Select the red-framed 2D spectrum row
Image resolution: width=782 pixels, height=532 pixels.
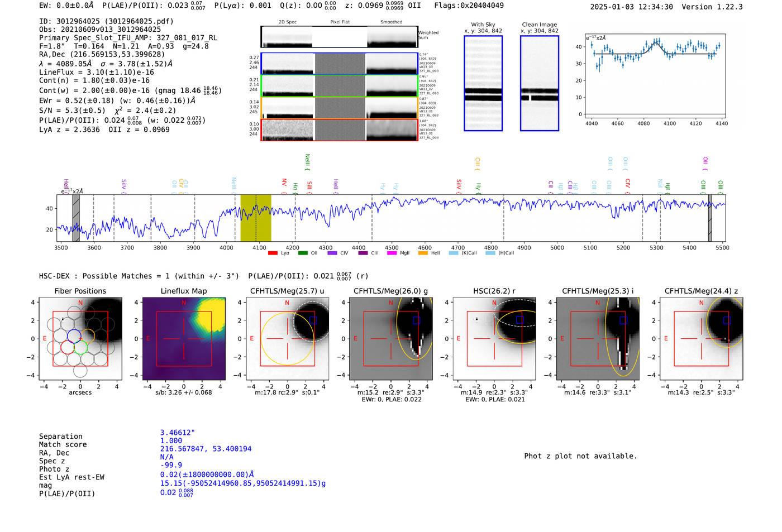point(340,130)
